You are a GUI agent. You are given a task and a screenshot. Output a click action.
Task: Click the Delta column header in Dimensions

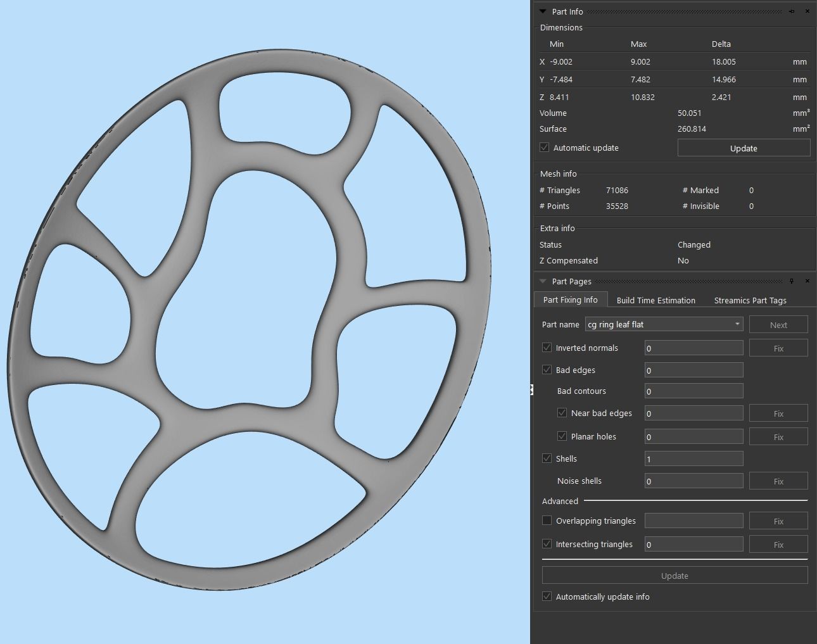point(721,44)
